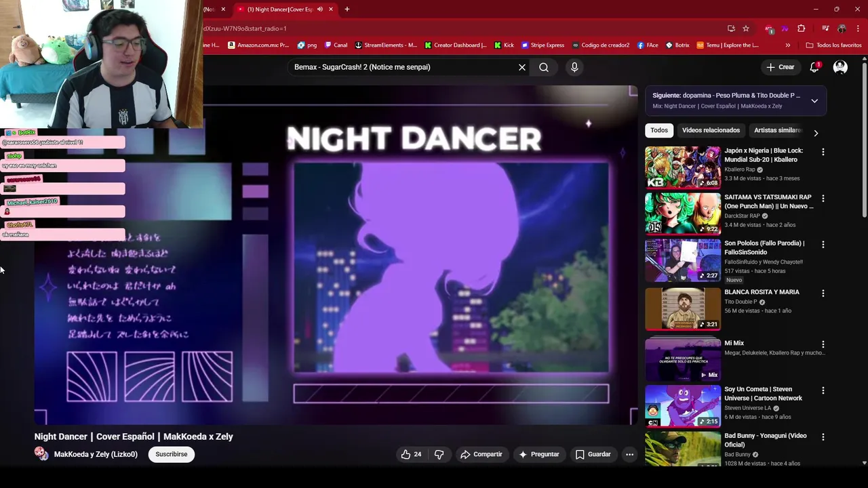868x488 pixels.
Task: Open MakKoeda y Zely (Lizko0) channel name
Action: pyautogui.click(x=96, y=454)
